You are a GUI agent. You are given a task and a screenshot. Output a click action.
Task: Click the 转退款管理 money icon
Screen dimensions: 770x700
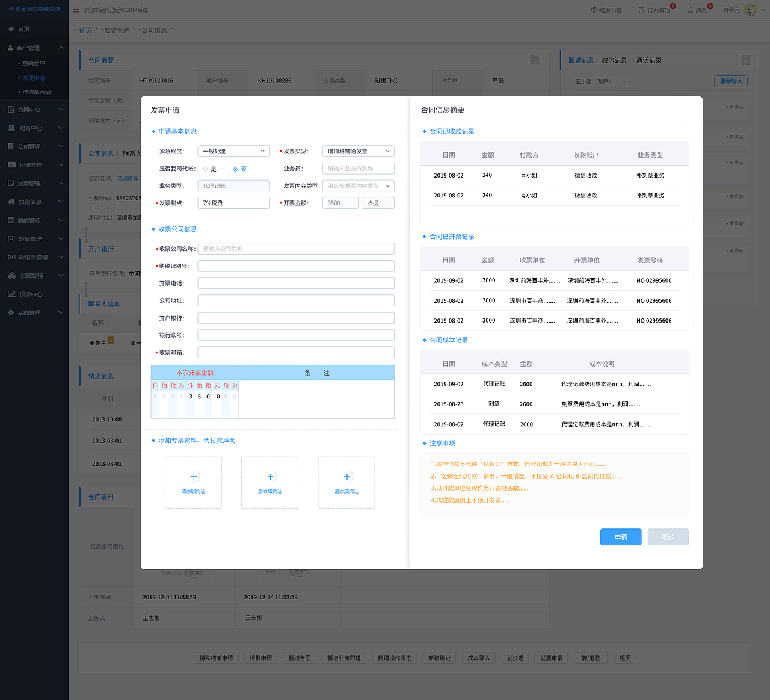11,257
